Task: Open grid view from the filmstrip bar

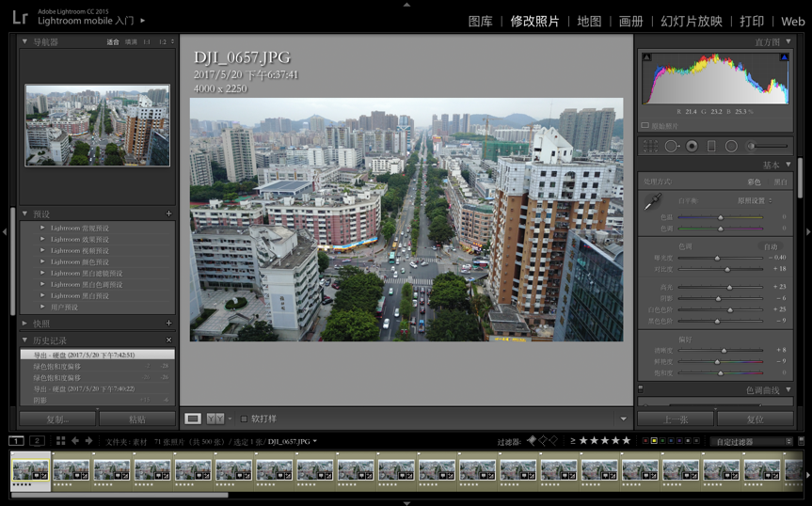Action: tap(60, 441)
